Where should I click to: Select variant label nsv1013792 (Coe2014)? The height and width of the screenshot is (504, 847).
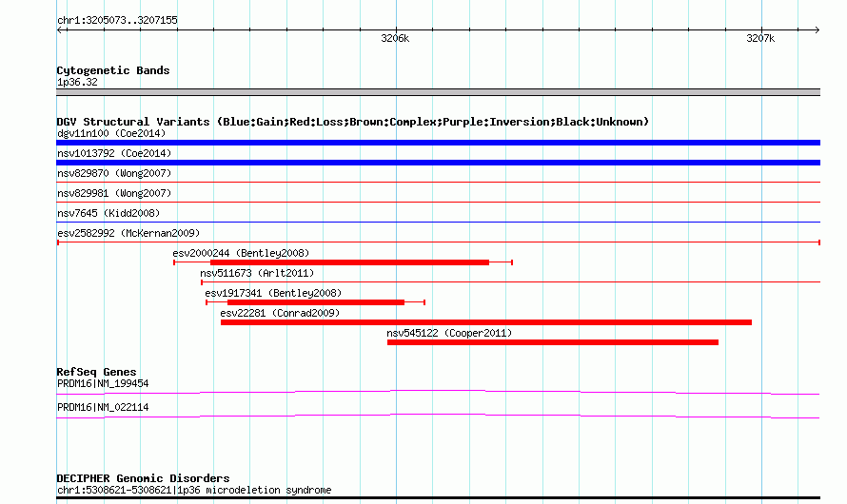pyautogui.click(x=114, y=153)
